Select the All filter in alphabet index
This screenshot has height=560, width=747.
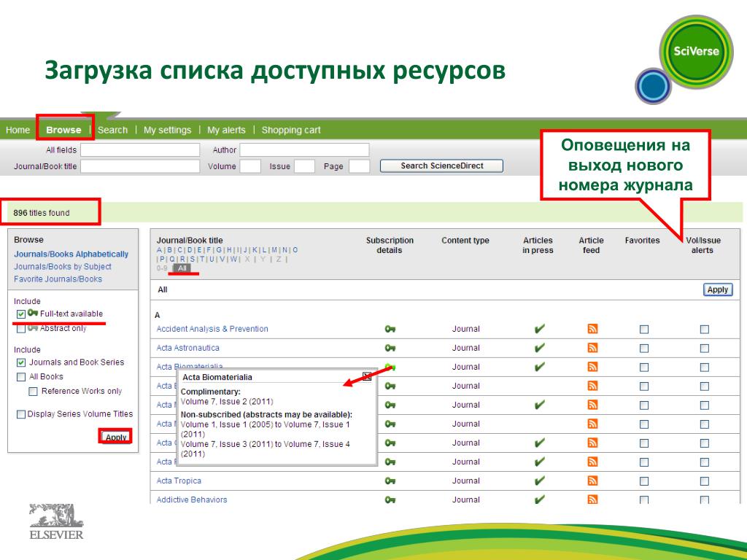(x=182, y=268)
